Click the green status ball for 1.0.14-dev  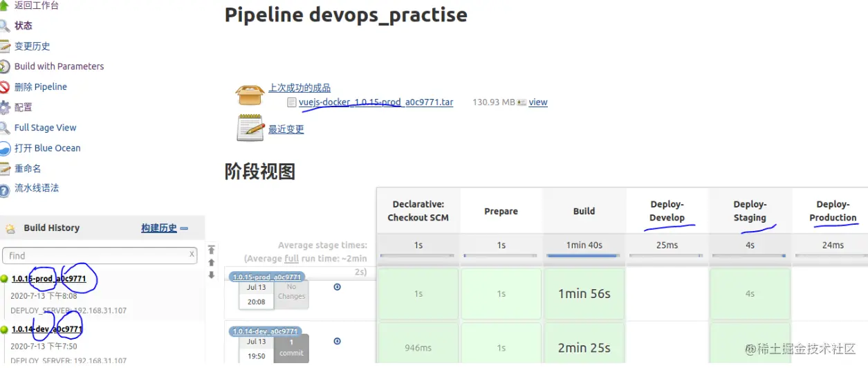tap(4, 329)
